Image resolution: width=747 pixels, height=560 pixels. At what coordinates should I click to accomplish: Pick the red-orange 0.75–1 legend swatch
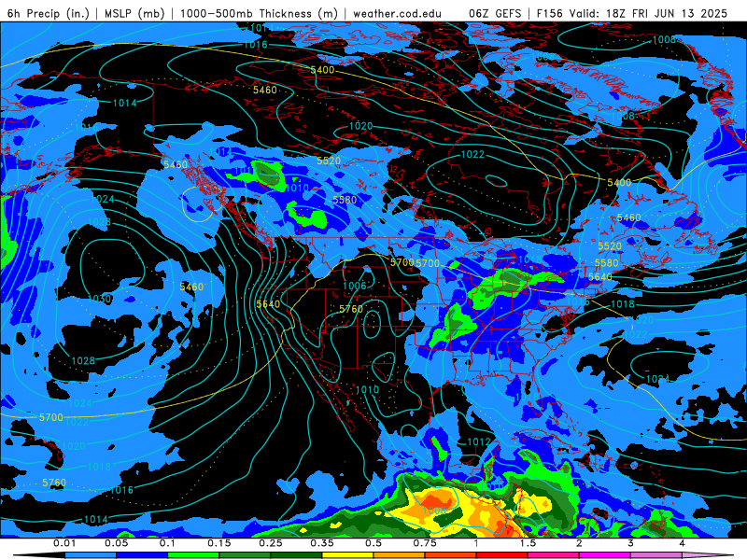point(451,555)
